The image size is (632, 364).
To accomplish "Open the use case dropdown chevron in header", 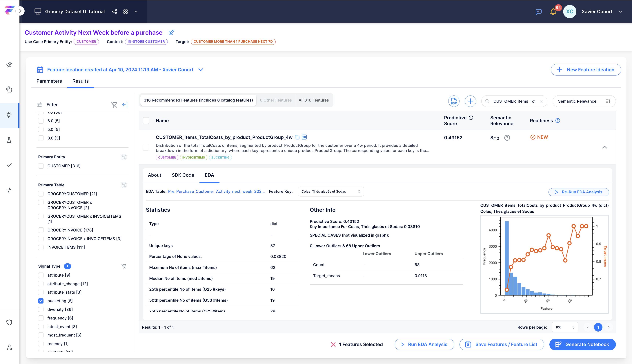I will tap(136, 12).
